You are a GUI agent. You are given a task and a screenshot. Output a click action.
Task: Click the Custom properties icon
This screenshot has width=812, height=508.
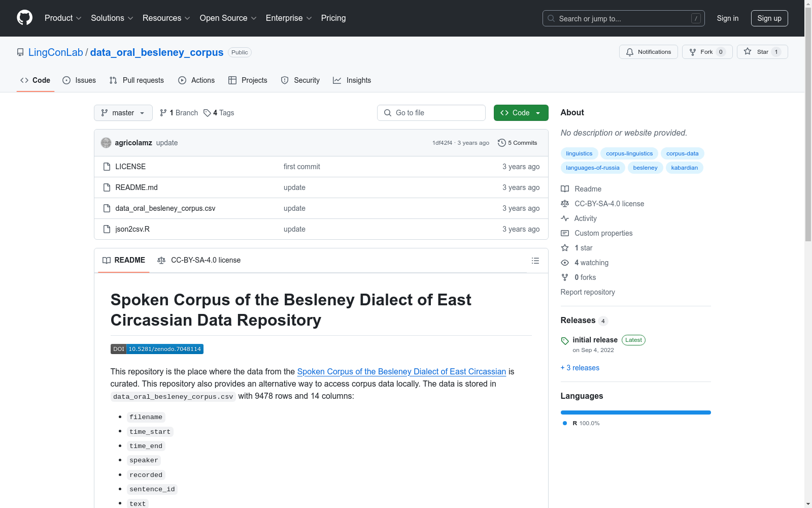click(x=565, y=233)
